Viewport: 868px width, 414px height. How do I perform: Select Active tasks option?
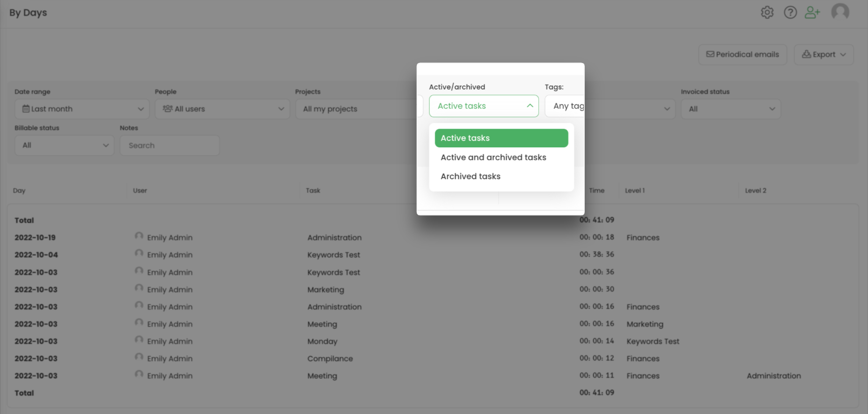(x=501, y=138)
